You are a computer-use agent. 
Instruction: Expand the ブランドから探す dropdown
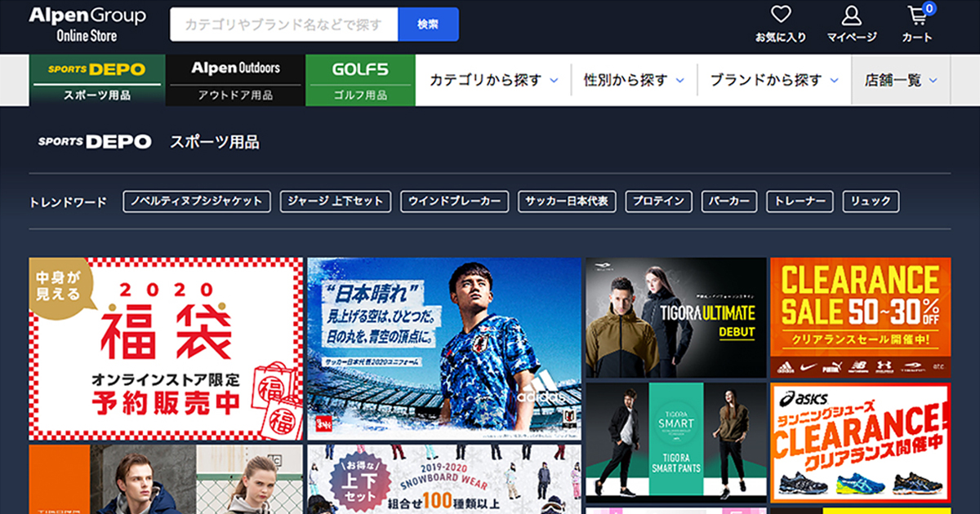coord(774,80)
